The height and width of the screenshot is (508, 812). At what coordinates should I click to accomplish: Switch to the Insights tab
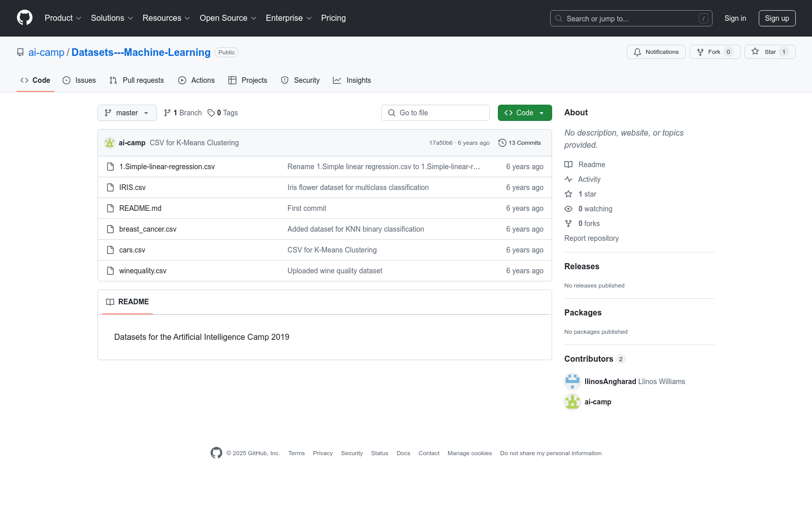click(352, 80)
